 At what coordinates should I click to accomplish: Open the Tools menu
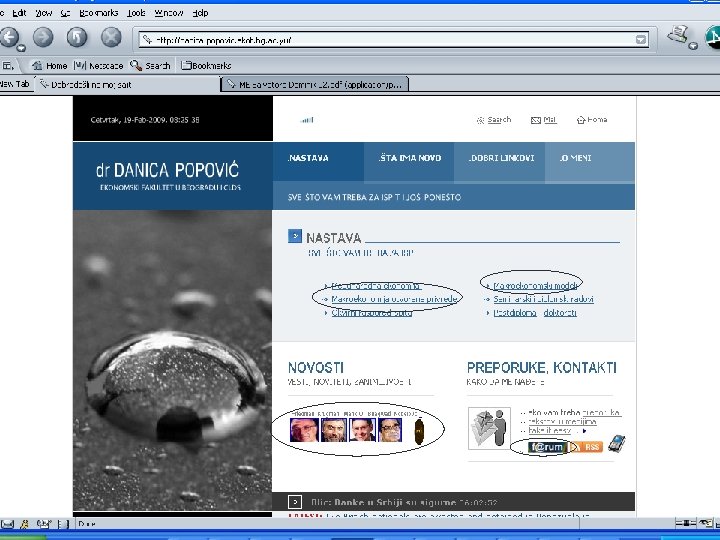pyautogui.click(x=136, y=13)
